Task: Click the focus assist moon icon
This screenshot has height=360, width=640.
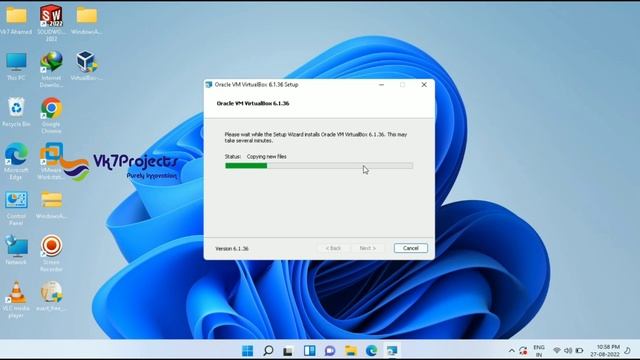Action: coord(628,351)
